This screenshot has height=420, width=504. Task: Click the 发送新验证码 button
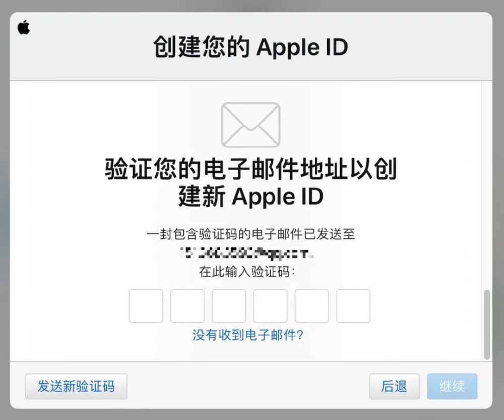pyautogui.click(x=76, y=387)
